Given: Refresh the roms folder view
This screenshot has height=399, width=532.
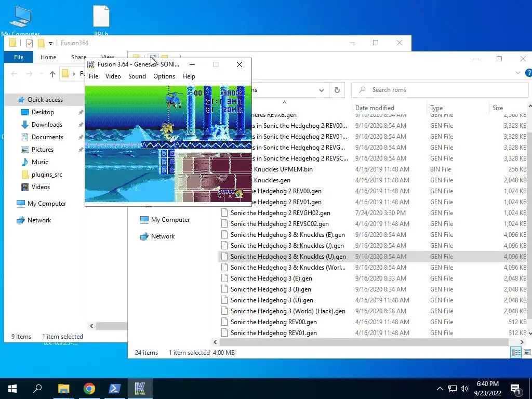Looking at the screenshot, I should point(337,90).
